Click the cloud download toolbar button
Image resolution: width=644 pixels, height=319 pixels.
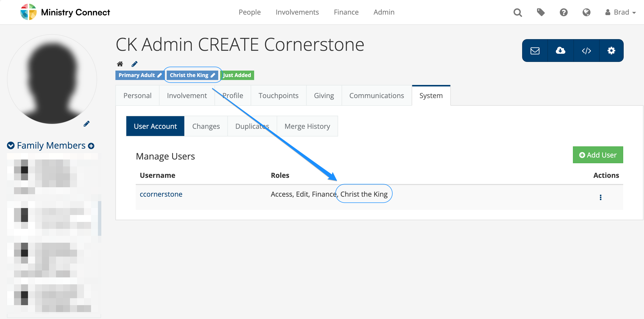(560, 51)
